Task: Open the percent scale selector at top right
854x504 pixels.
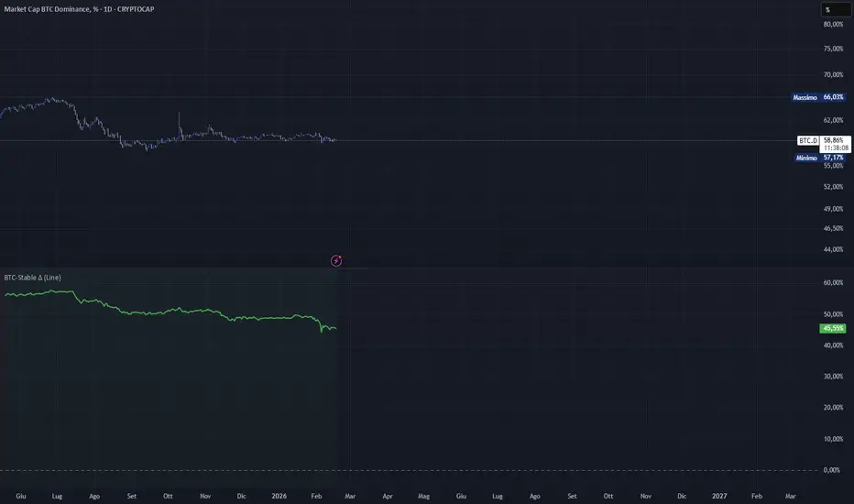Action: coord(836,9)
